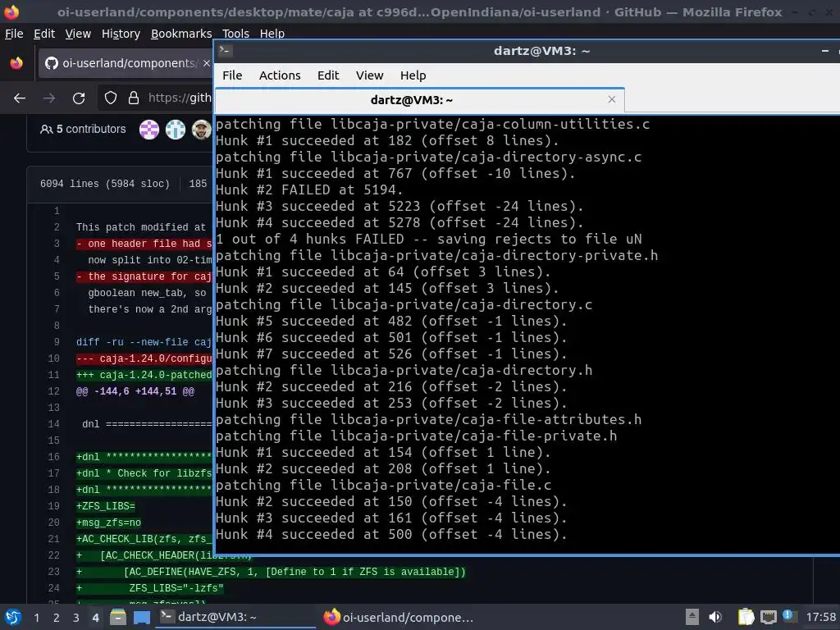Open the terminal Actions menu
The width and height of the screenshot is (840, 630).
coord(280,75)
